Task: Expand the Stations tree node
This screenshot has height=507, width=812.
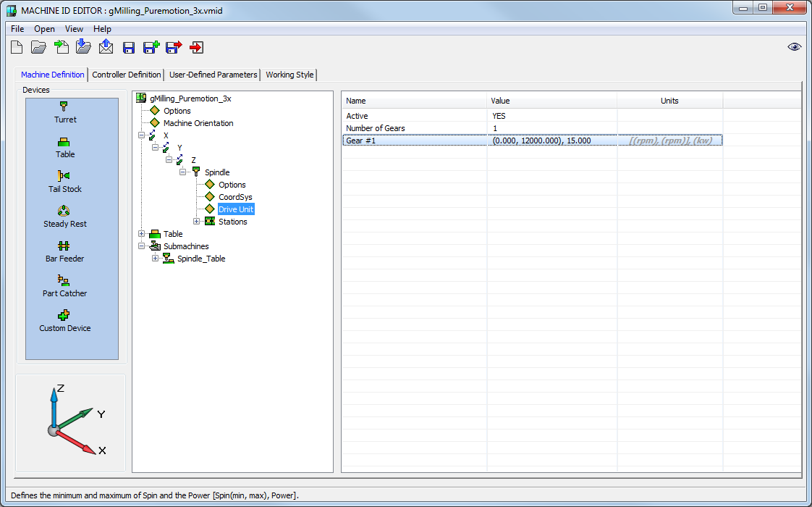Action: point(196,222)
